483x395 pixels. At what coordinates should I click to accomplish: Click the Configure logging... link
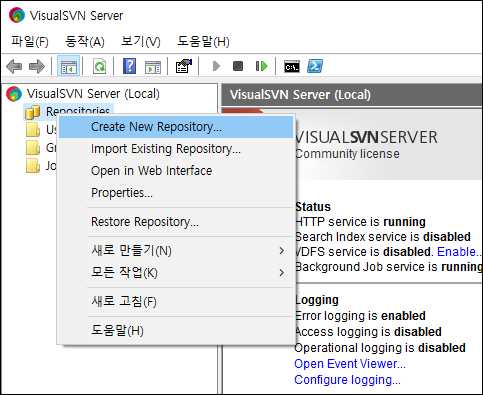pos(348,380)
